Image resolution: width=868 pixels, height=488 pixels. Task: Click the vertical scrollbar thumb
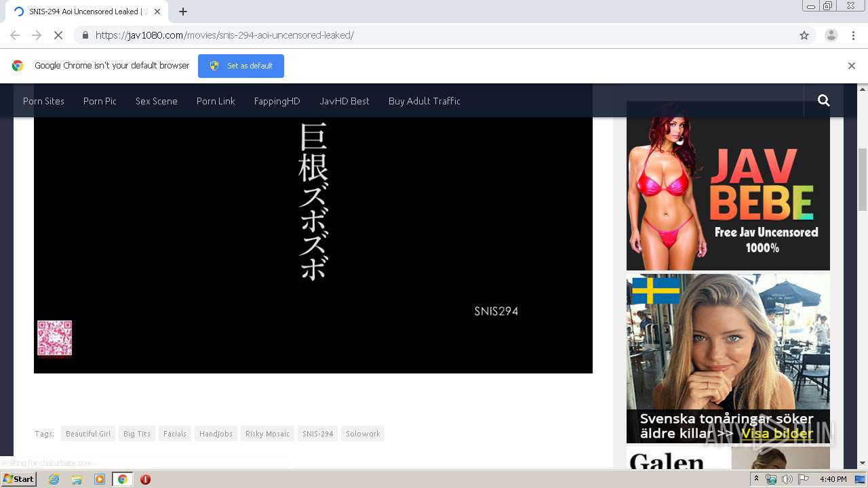point(863,180)
